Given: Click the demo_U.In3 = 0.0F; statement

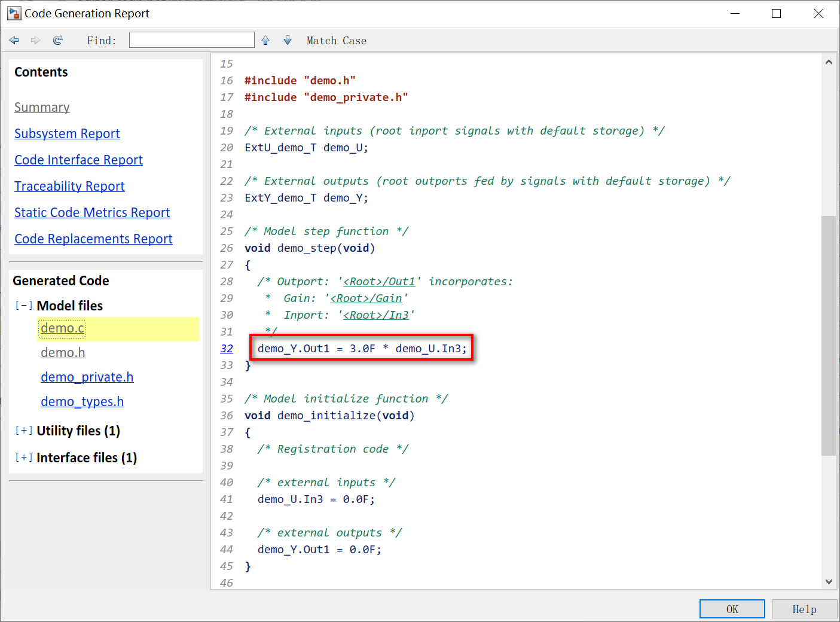Looking at the screenshot, I should click(316, 499).
